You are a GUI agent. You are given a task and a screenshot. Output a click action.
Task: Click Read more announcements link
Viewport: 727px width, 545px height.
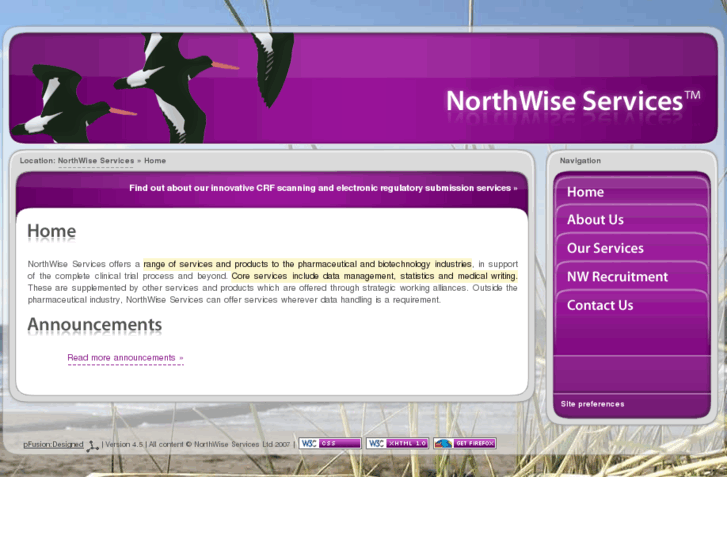[x=125, y=358]
